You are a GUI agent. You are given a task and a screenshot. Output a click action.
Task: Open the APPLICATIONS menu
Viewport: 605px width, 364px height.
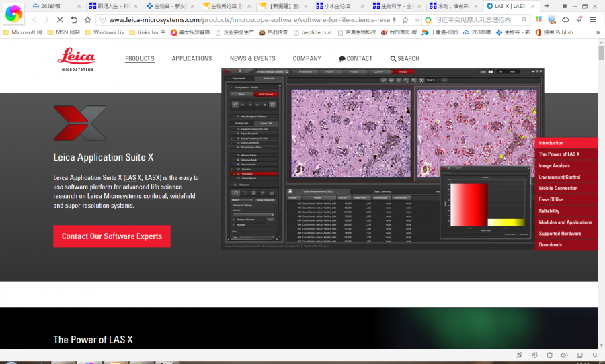[x=192, y=58]
